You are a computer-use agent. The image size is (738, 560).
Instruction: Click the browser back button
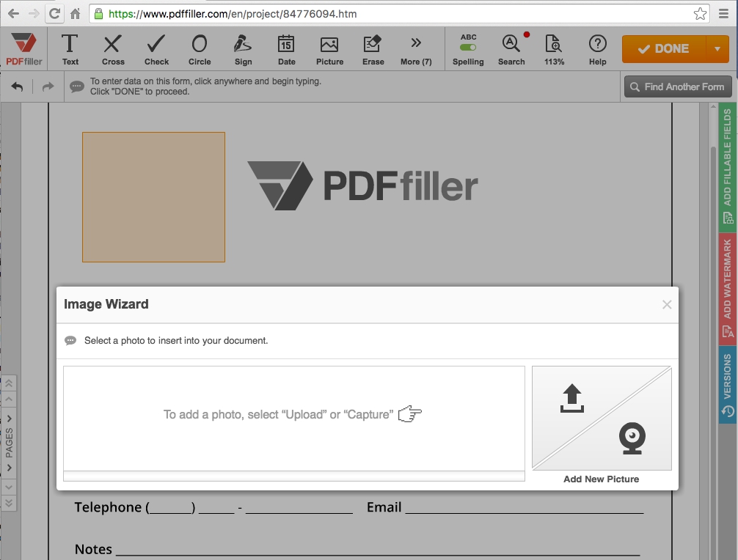(x=14, y=14)
